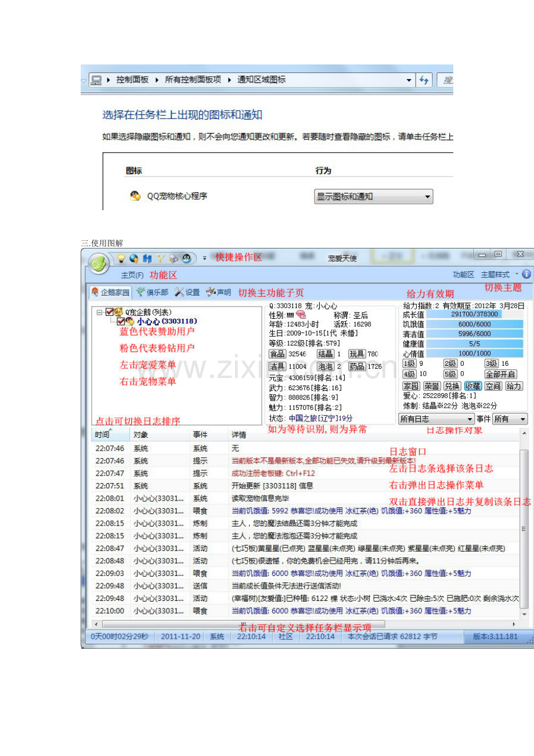The height and width of the screenshot is (756, 534).
Task: Click the 版本:3.11.181 status bar entry
Action: point(495,636)
